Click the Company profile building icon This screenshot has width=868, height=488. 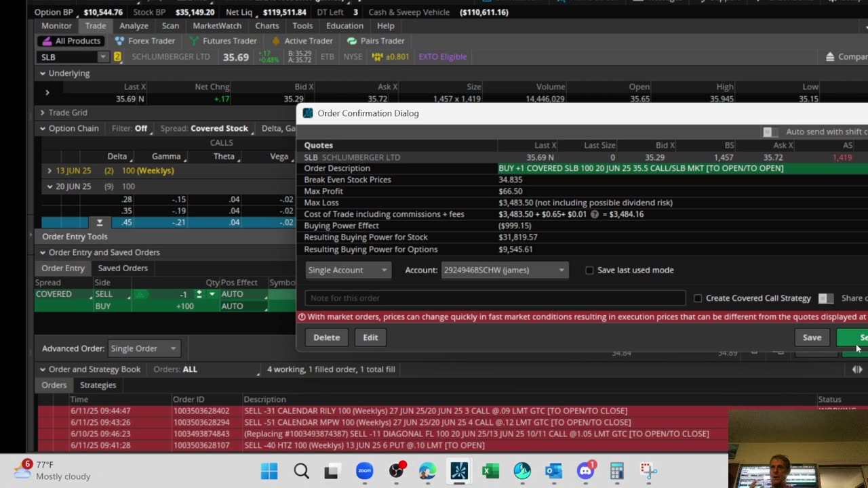829,57
